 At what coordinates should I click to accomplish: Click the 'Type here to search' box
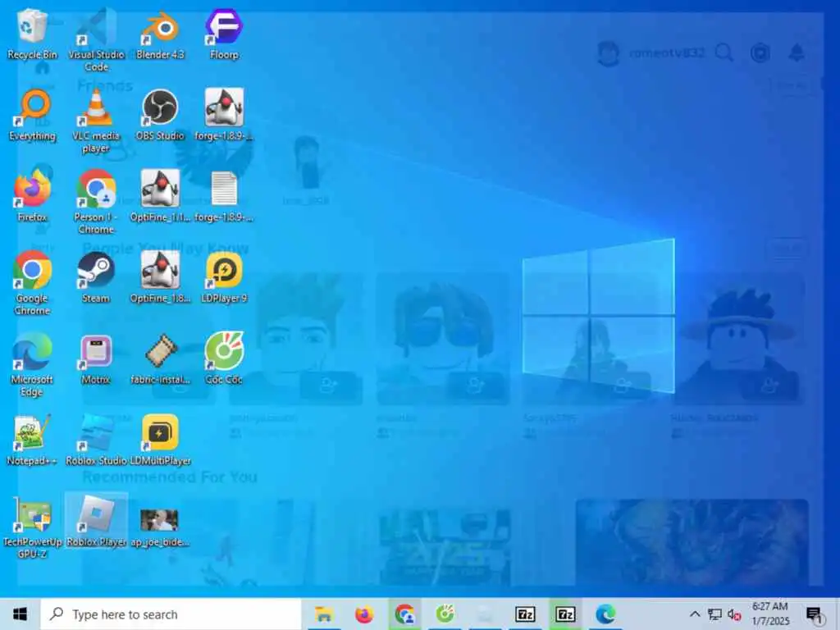point(171,614)
